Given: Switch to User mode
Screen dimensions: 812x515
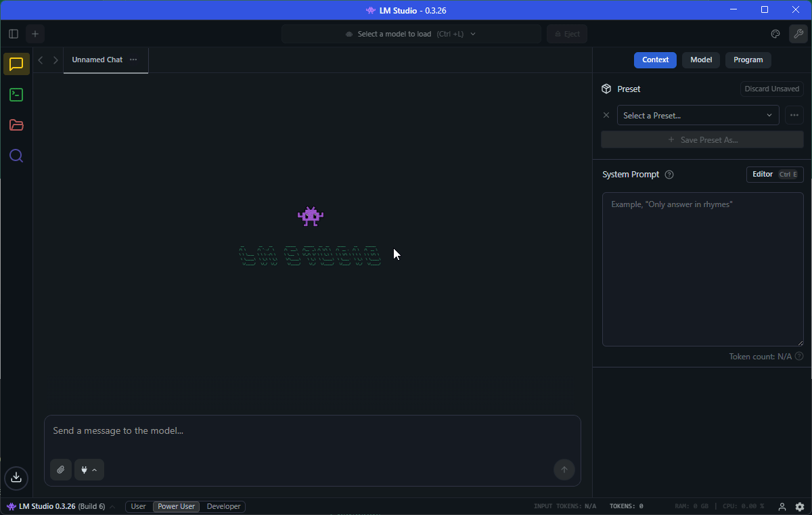Looking at the screenshot, I should 138,506.
